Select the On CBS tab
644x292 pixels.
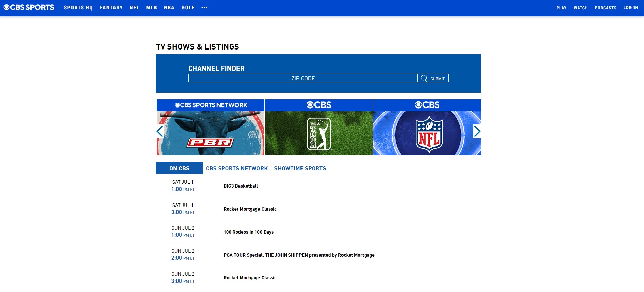click(179, 168)
